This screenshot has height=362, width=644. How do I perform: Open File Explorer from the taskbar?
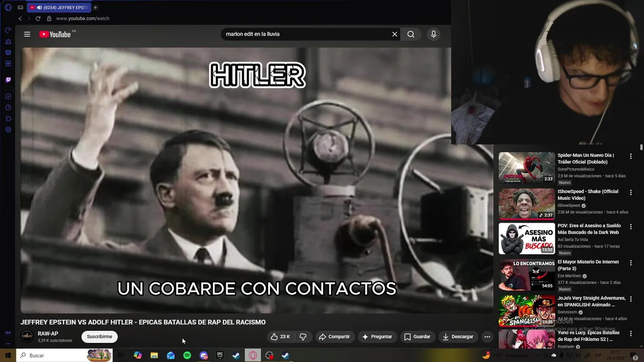pyautogui.click(x=154, y=355)
